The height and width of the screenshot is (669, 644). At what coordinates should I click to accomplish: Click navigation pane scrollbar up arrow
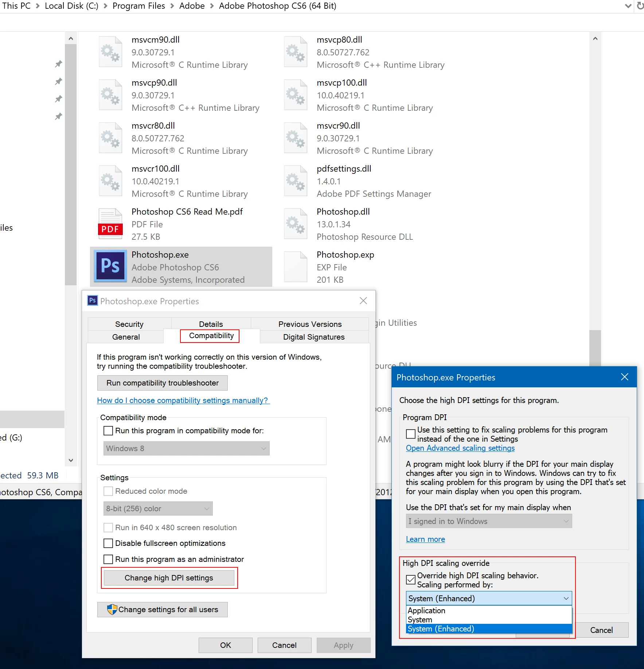coord(71,38)
